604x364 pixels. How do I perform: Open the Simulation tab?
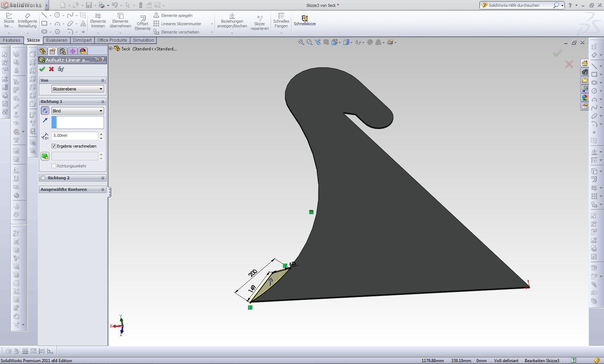[x=143, y=40]
